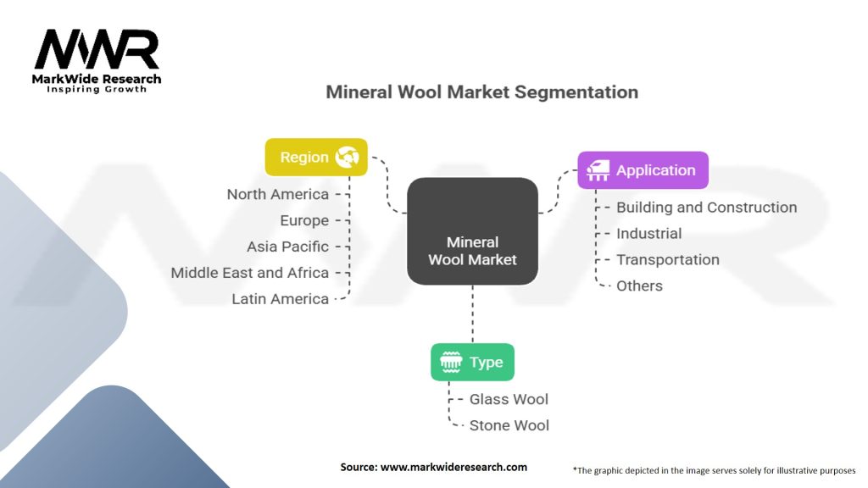Select the yellow Region label
Image resolution: width=868 pixels, height=488 pixels.
pyautogui.click(x=304, y=157)
